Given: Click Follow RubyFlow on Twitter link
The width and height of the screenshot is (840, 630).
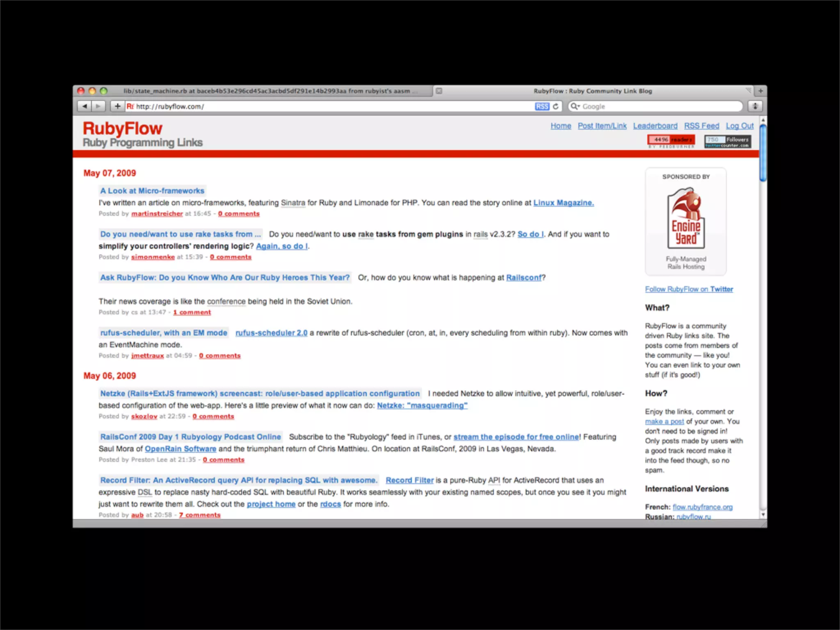Looking at the screenshot, I should pyautogui.click(x=689, y=290).
